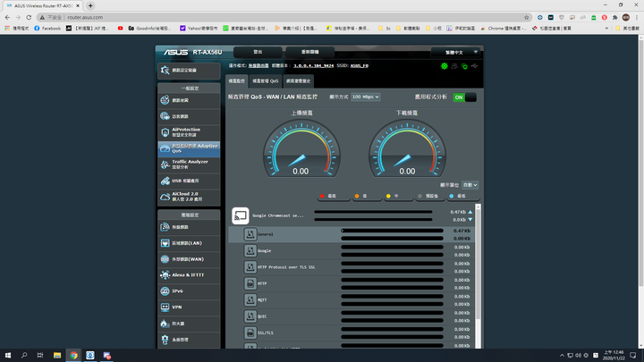644x362 pixels.
Task: Click the Reboot button in the header
Action: (310, 52)
